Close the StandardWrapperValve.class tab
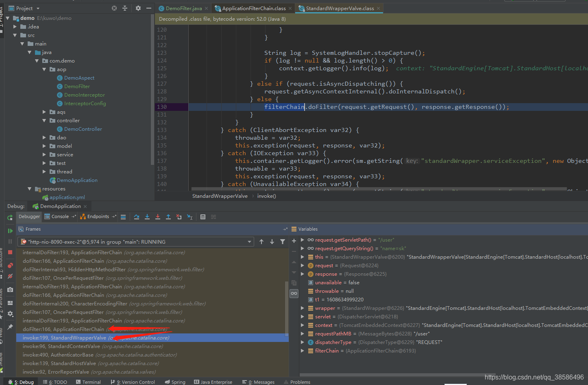 pos(379,8)
